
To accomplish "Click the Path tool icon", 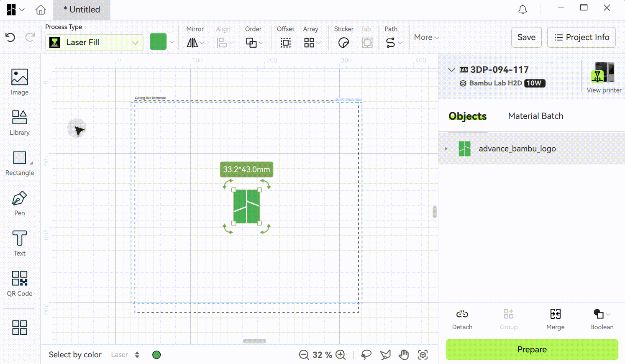I will point(390,43).
